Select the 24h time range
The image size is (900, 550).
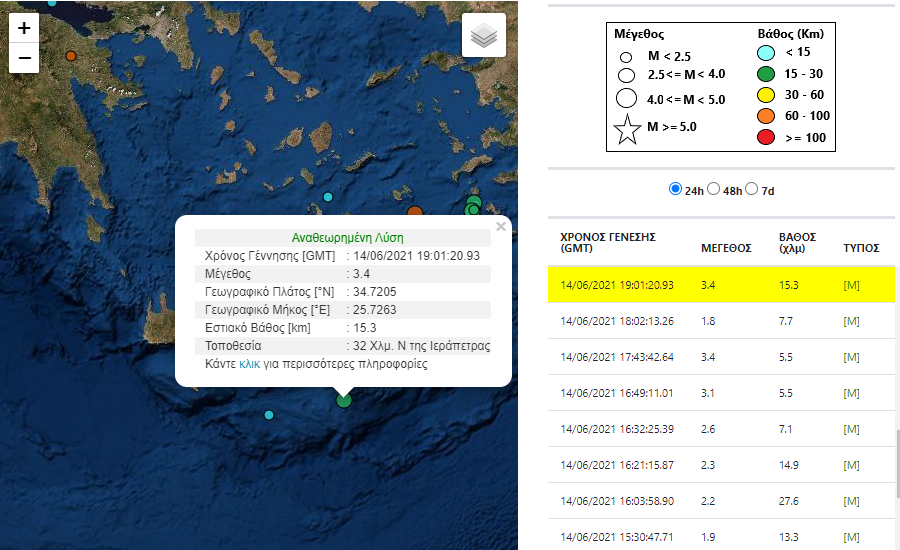click(x=675, y=189)
